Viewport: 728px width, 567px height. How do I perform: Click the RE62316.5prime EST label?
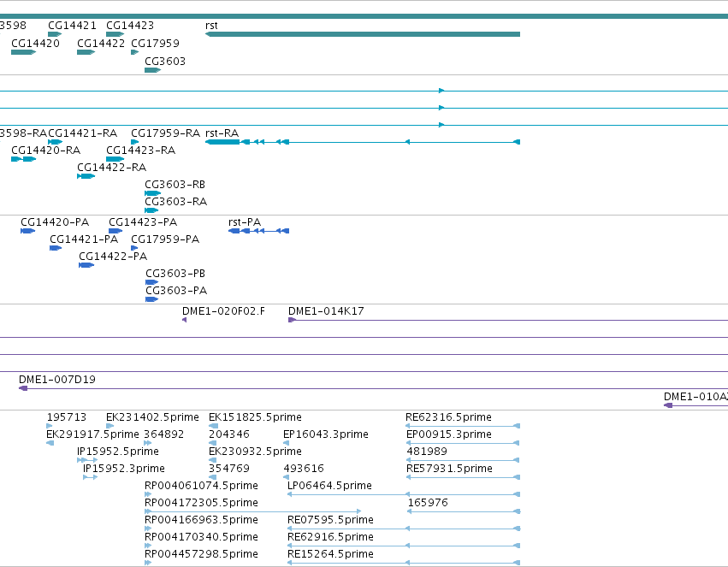pos(448,417)
